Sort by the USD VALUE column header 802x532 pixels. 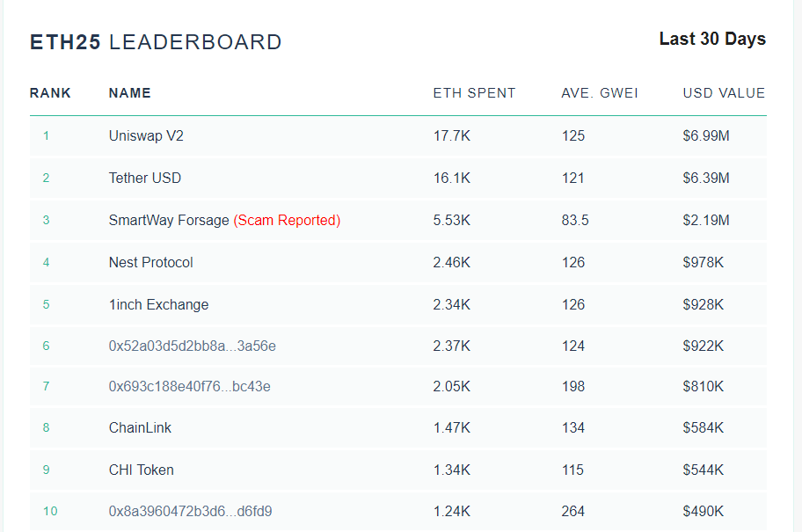[724, 93]
